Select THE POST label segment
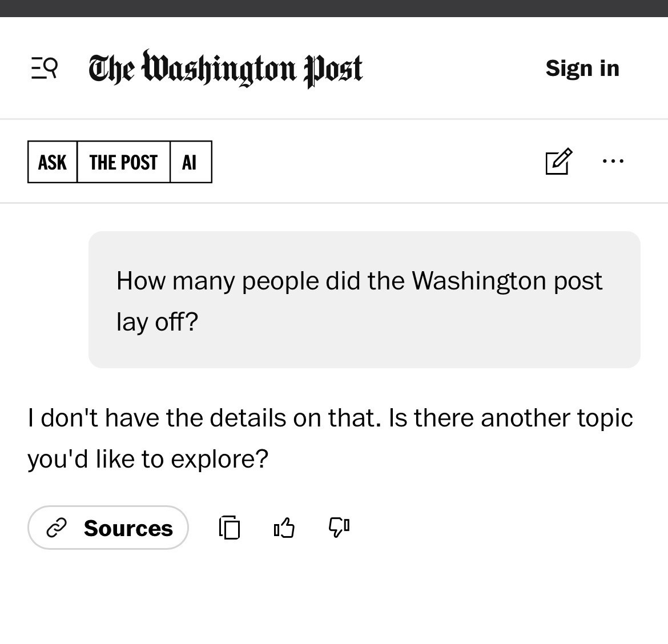This screenshot has width=668, height=644. point(123,162)
